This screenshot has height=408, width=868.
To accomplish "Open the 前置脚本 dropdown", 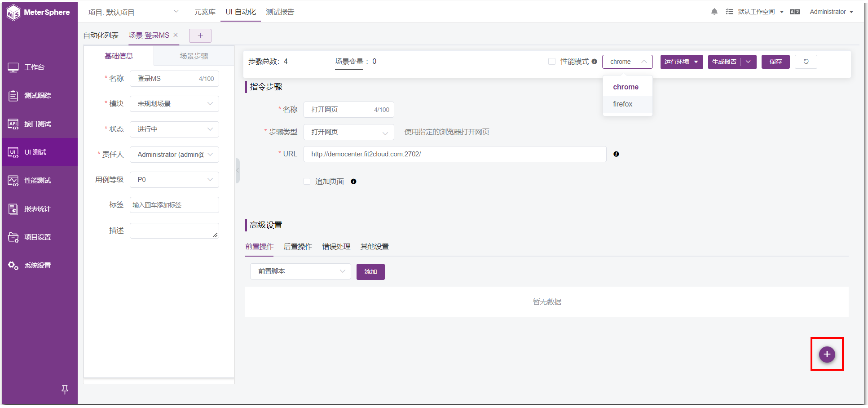I will point(300,271).
